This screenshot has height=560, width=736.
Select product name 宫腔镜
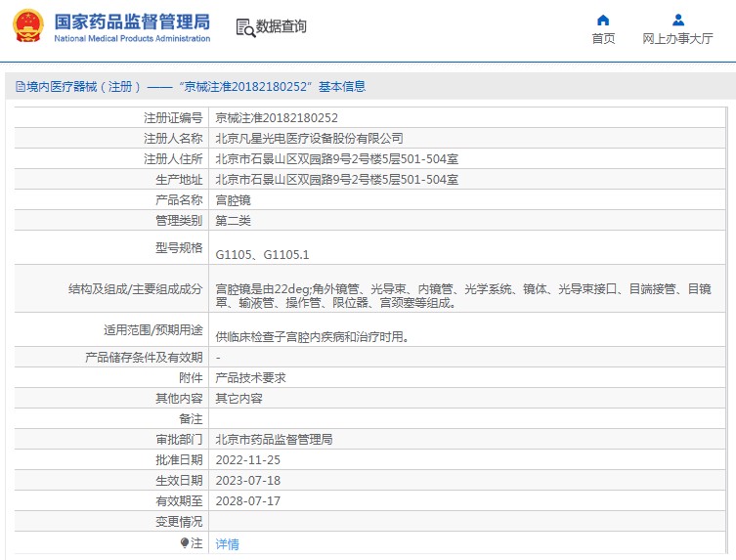coord(234,200)
